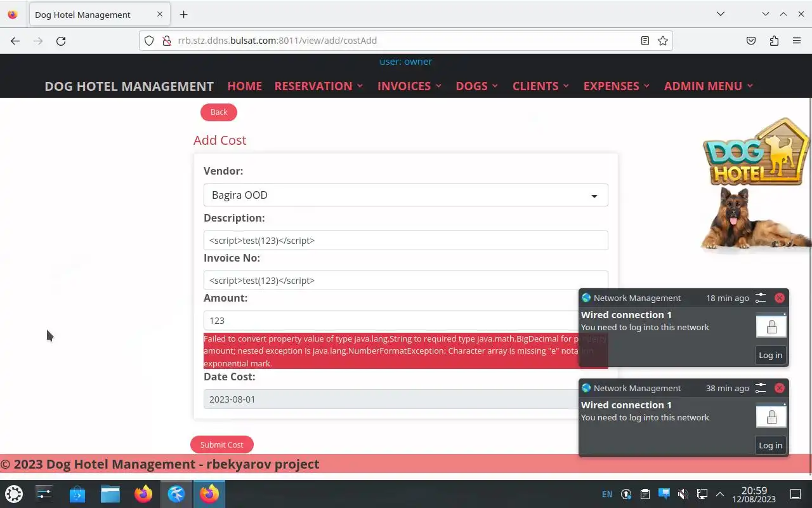This screenshot has width=812, height=508.
Task: Open the clipboard tray icon
Action: pos(645,494)
